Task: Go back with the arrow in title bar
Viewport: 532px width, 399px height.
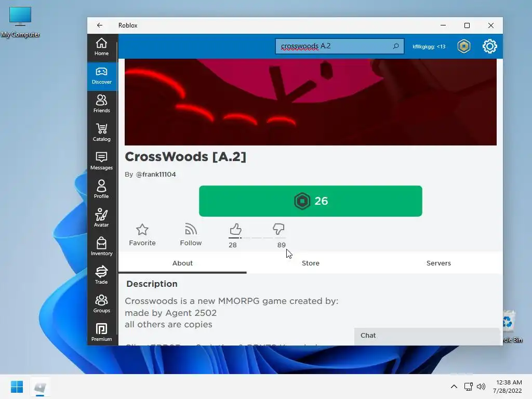Action: coord(99,25)
